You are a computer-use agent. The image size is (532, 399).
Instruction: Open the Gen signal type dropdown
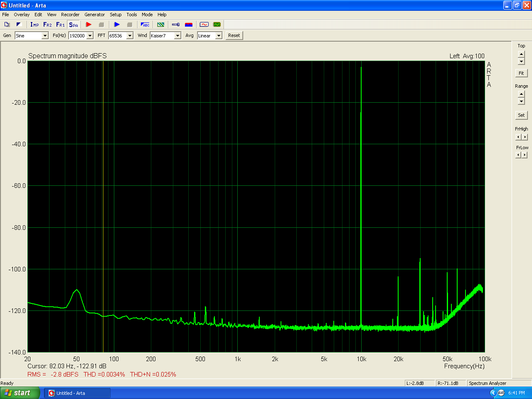45,36
